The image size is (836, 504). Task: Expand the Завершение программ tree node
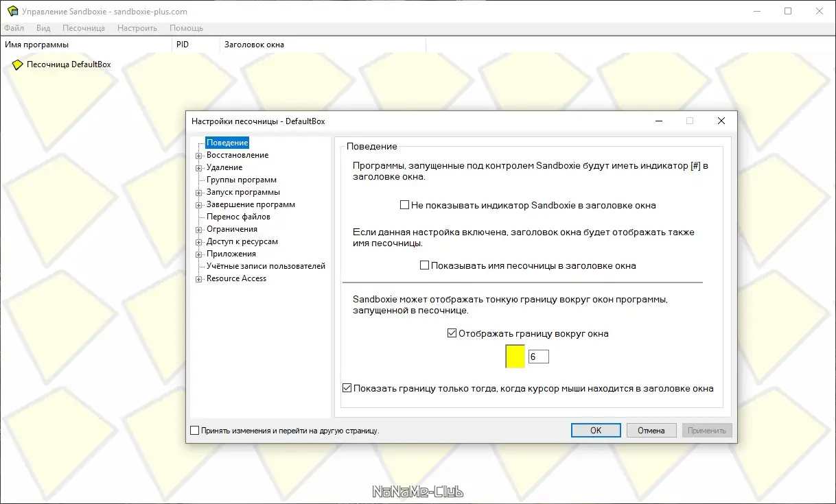[x=199, y=205]
